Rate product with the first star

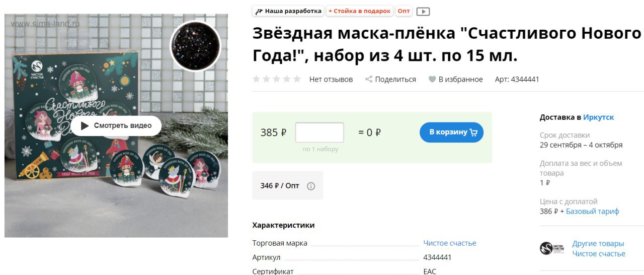click(257, 79)
